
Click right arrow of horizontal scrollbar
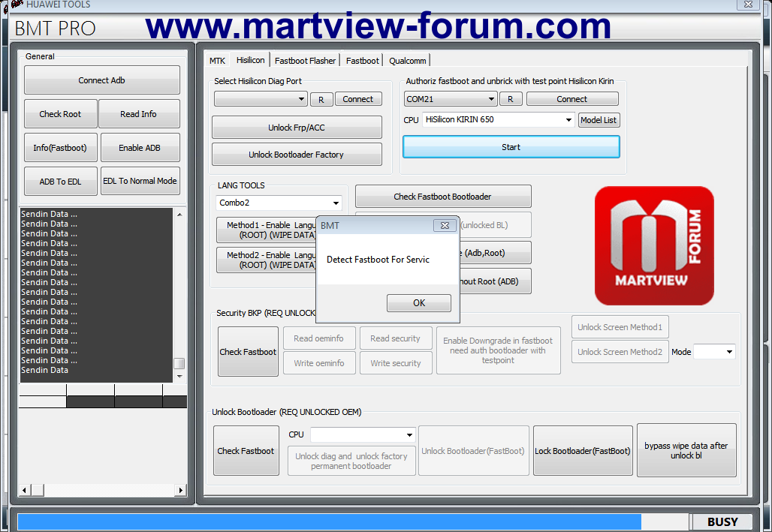tap(181, 490)
